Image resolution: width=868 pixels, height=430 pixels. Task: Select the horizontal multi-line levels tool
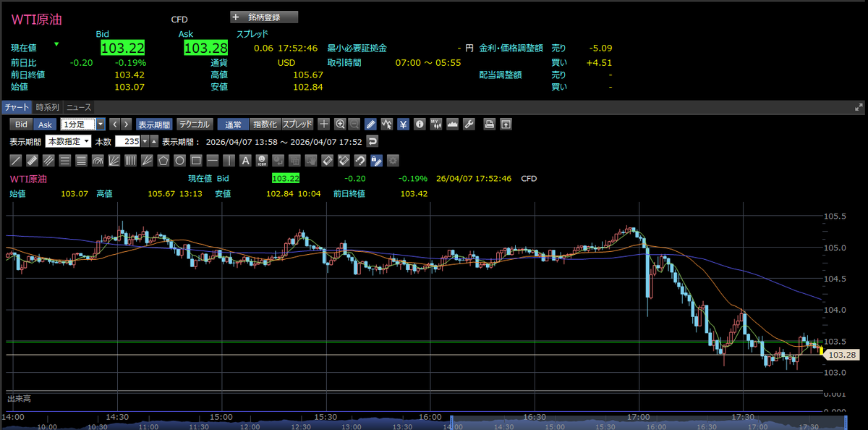[x=65, y=160]
